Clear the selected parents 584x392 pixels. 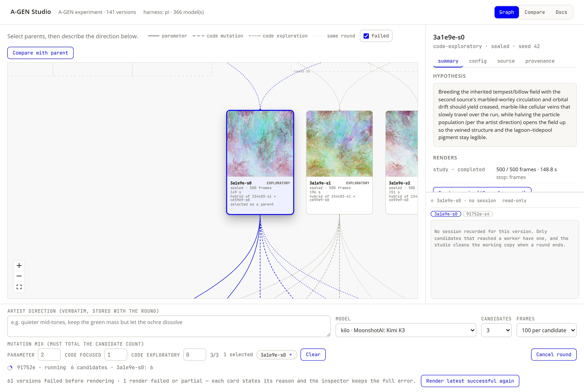click(313, 355)
